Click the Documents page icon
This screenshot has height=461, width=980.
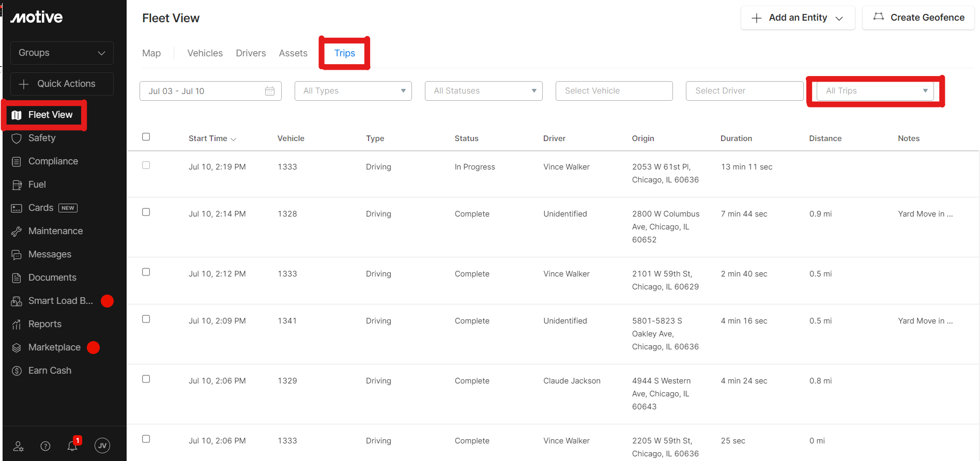coord(17,278)
